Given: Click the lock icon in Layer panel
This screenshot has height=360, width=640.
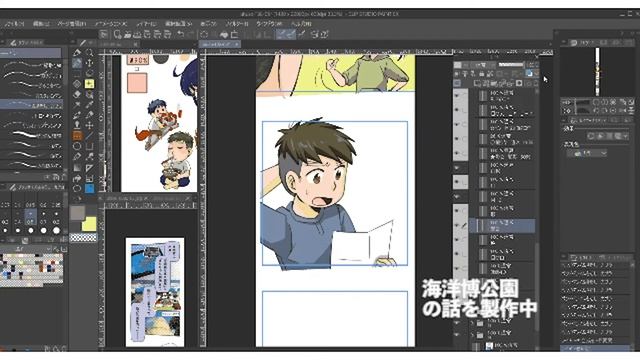Looking at the screenshot, I should pos(482,74).
